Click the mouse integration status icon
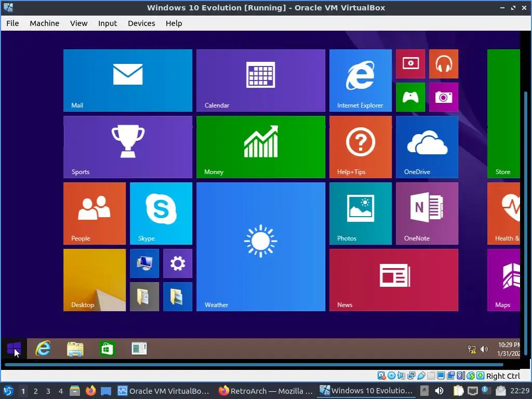This screenshot has height=399, width=532. coord(470,376)
